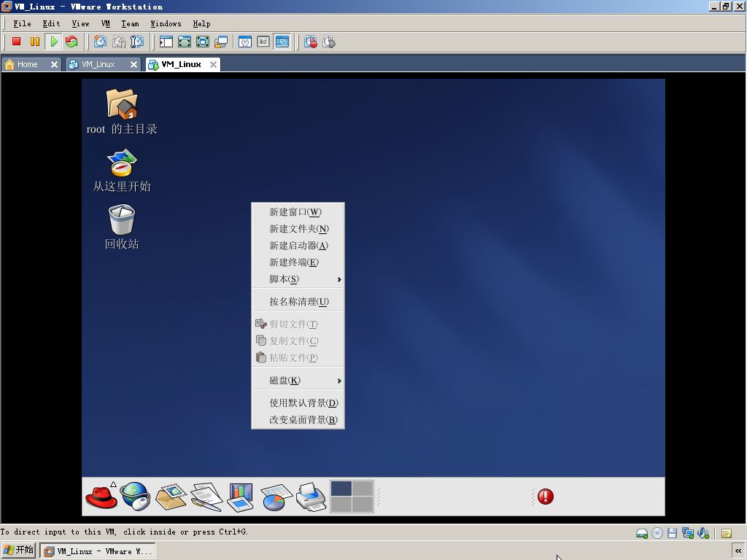747x560 pixels.
Task: Click the Quick Switch mode toolbar icon
Action: [203, 42]
